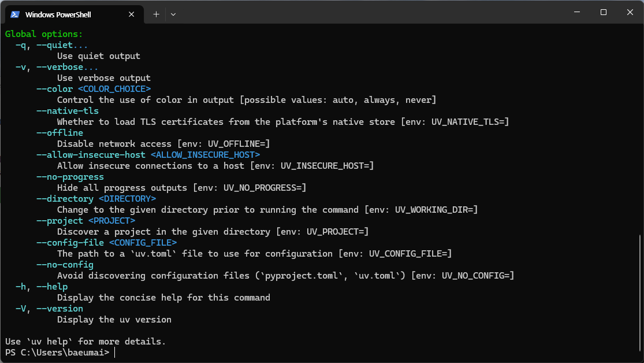Click 'UV_WORKING_DIR=' env text
Image resolution: width=644 pixels, height=363 pixels.
pyautogui.click(x=434, y=210)
